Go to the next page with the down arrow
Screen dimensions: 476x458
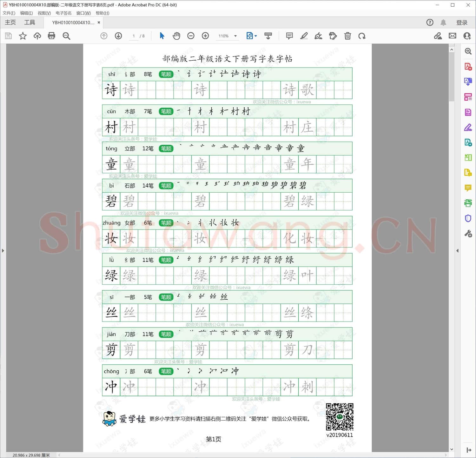pyautogui.click(x=118, y=36)
